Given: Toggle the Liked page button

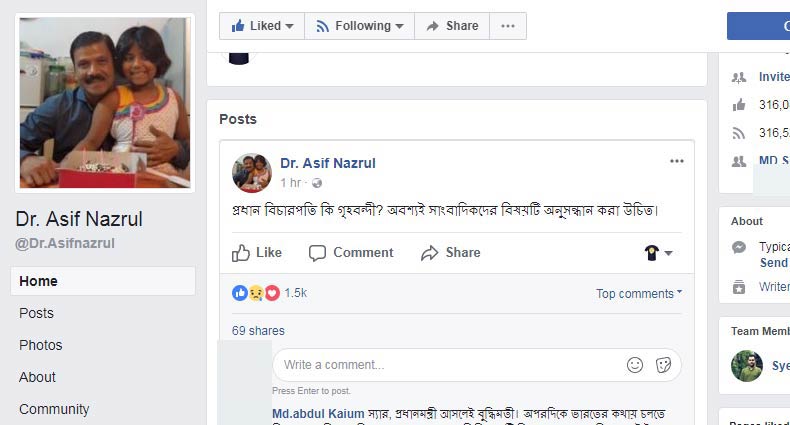Looking at the screenshot, I should click(x=262, y=26).
